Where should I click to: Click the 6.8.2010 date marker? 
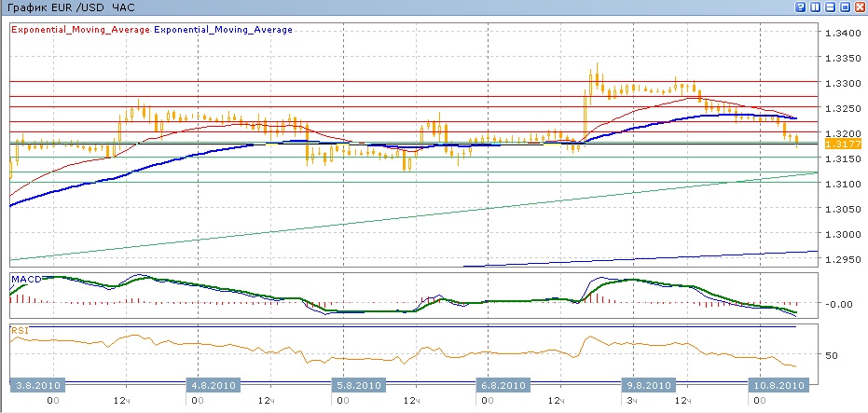pyautogui.click(x=503, y=385)
